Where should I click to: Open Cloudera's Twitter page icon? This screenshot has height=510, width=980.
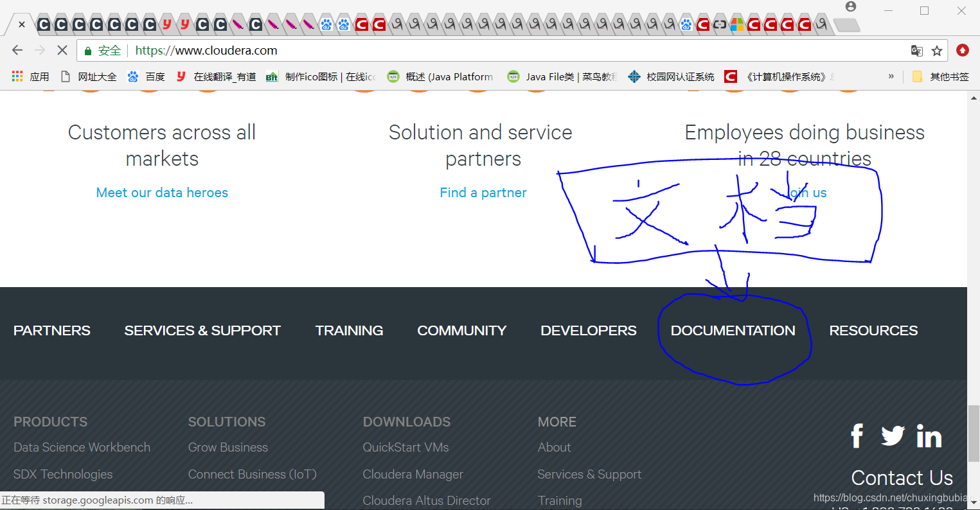coord(893,435)
